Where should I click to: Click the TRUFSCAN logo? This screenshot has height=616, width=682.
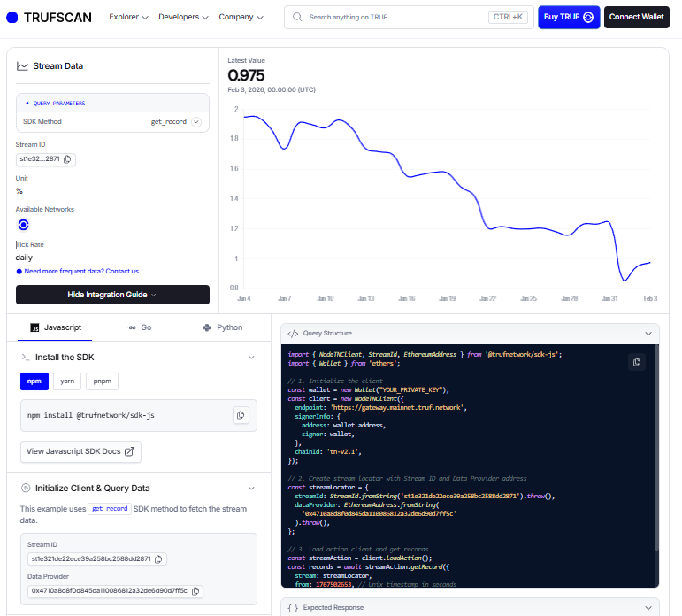click(49, 18)
